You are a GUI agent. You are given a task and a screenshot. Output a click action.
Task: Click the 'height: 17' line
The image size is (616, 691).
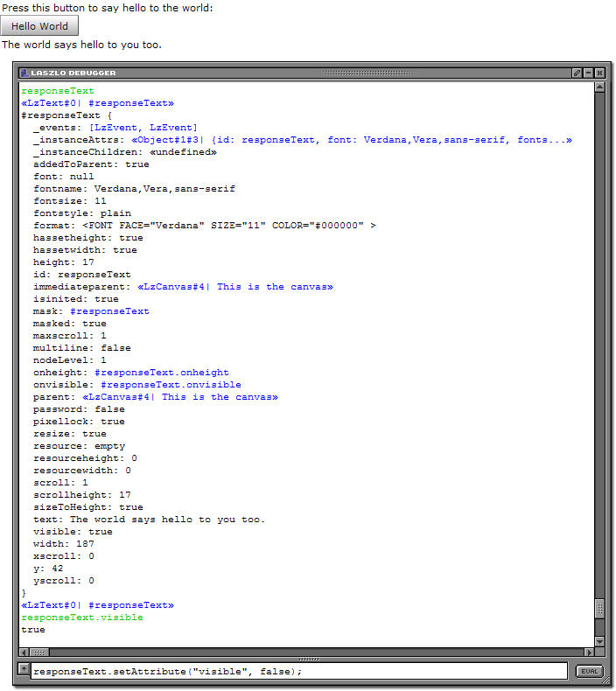(64, 262)
